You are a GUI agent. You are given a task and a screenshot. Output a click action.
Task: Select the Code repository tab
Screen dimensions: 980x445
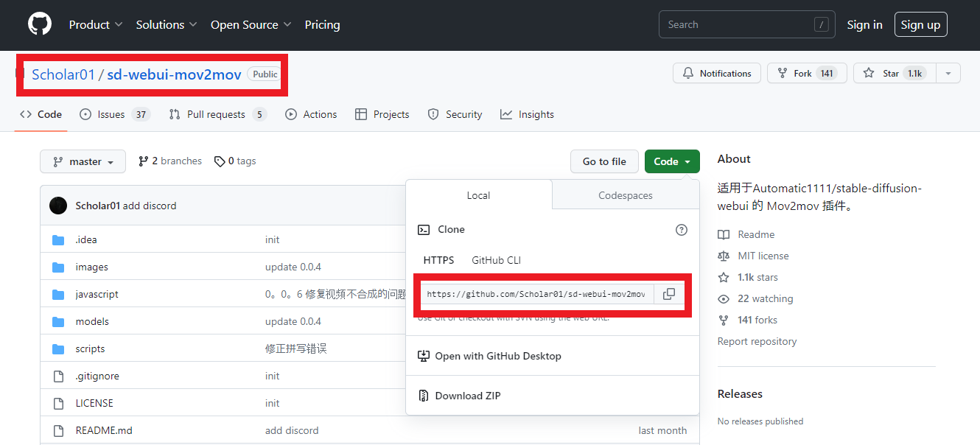pyautogui.click(x=41, y=114)
